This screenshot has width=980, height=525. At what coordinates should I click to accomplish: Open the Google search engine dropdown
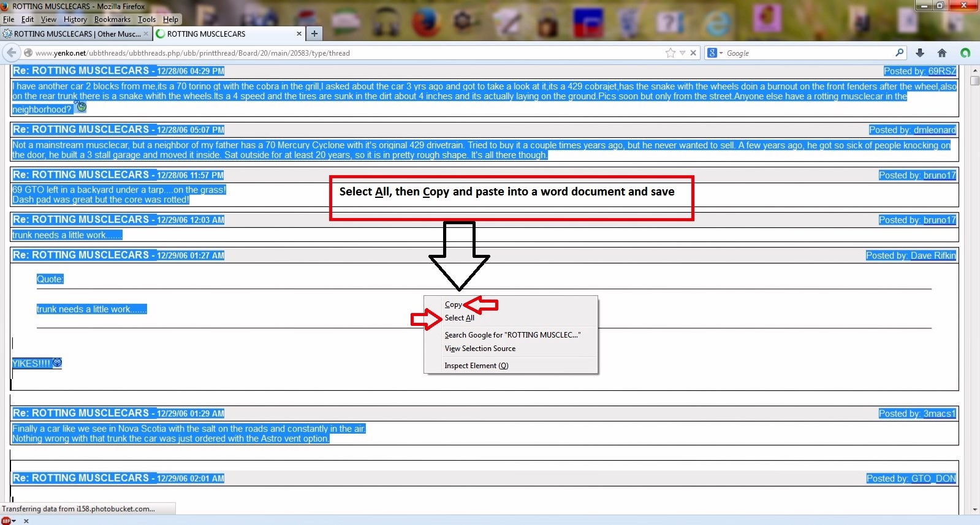click(x=715, y=53)
